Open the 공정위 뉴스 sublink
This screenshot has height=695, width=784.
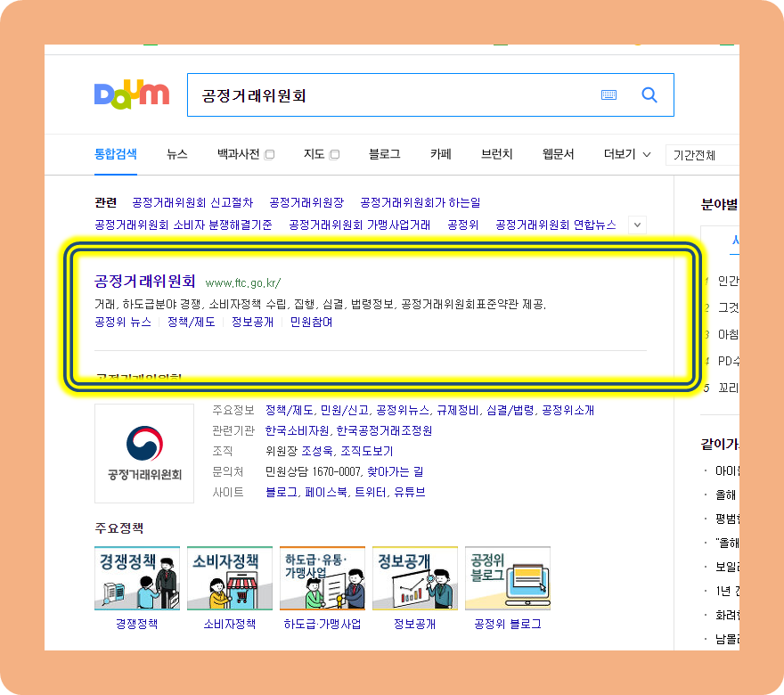point(123,322)
